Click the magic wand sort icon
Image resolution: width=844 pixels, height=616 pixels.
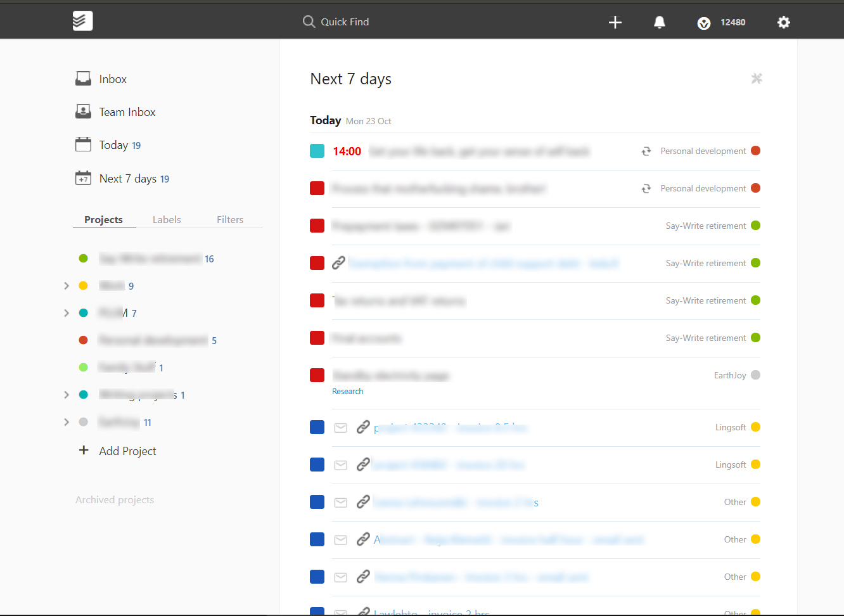[x=757, y=79]
